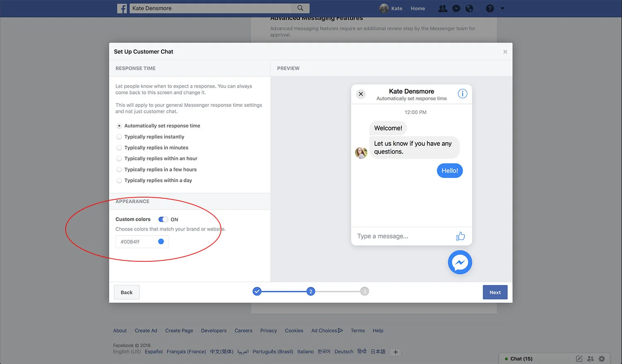Click the search magnifier icon
The height and width of the screenshot is (364, 622).
coord(300,8)
